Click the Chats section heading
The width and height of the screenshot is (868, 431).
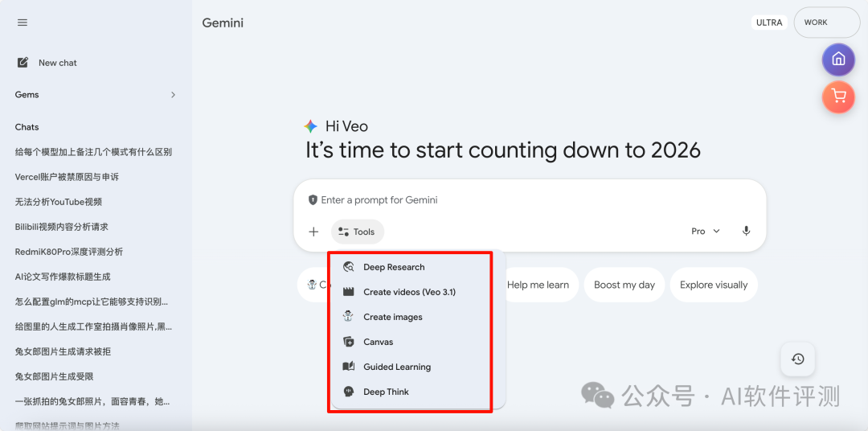click(27, 127)
